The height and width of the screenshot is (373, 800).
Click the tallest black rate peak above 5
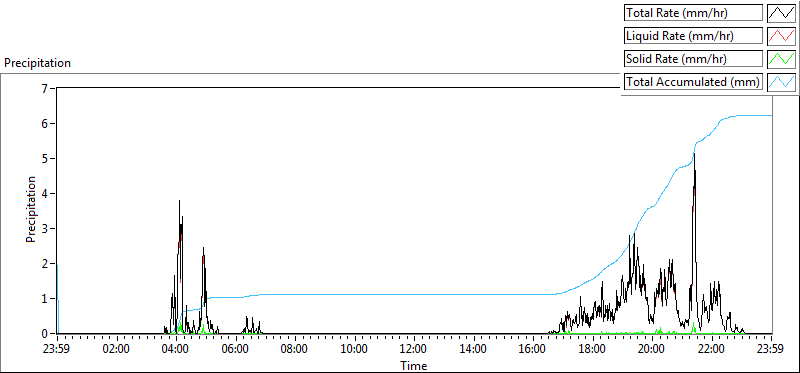click(694, 155)
